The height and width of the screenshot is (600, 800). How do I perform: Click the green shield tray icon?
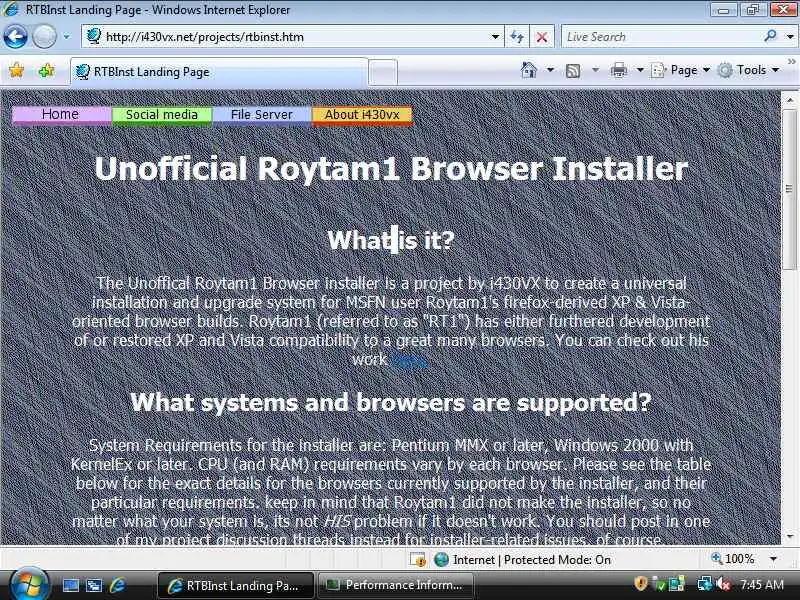click(x=660, y=585)
